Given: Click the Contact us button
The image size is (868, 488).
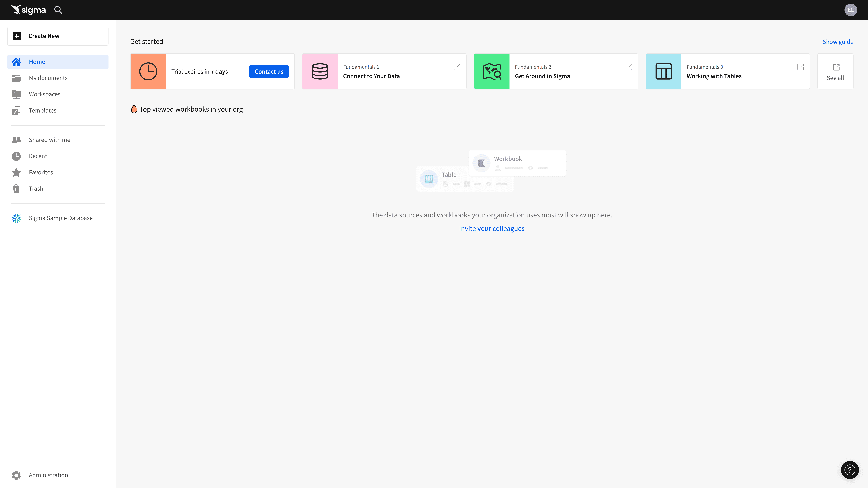Looking at the screenshot, I should (269, 71).
